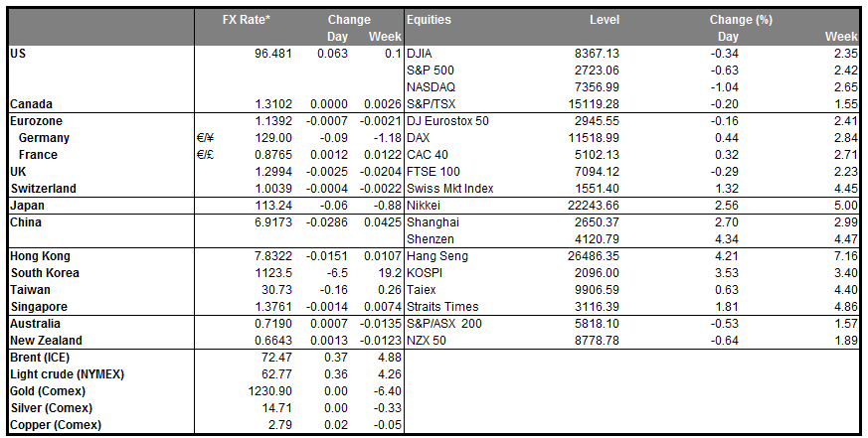Click the US FX rate 96.481
The width and height of the screenshot is (868, 438).
tap(275, 53)
